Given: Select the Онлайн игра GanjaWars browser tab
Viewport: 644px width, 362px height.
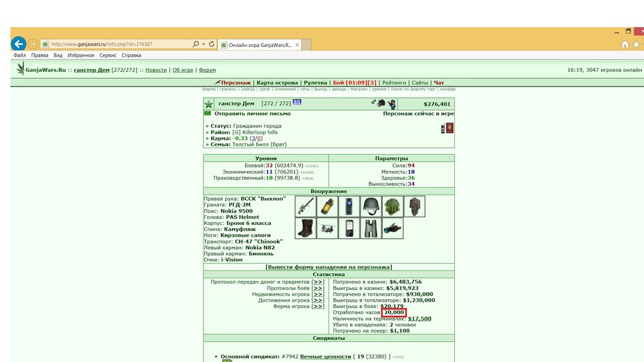Looking at the screenshot, I should (x=260, y=45).
